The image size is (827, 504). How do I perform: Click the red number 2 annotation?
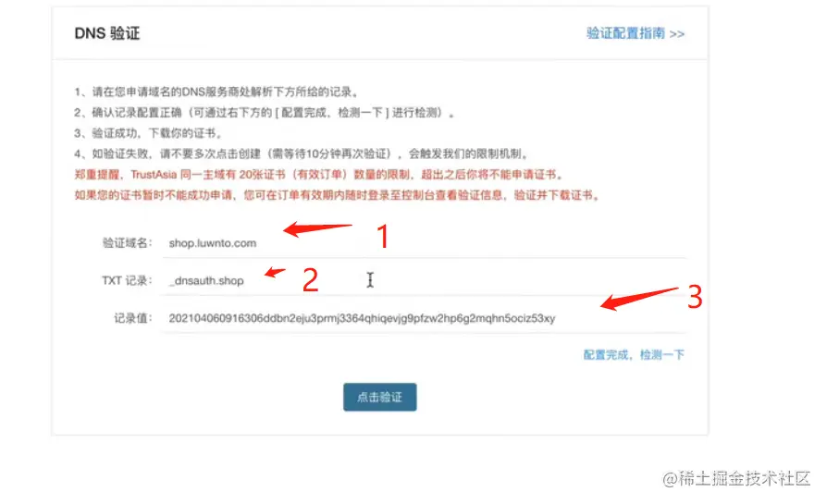point(311,279)
